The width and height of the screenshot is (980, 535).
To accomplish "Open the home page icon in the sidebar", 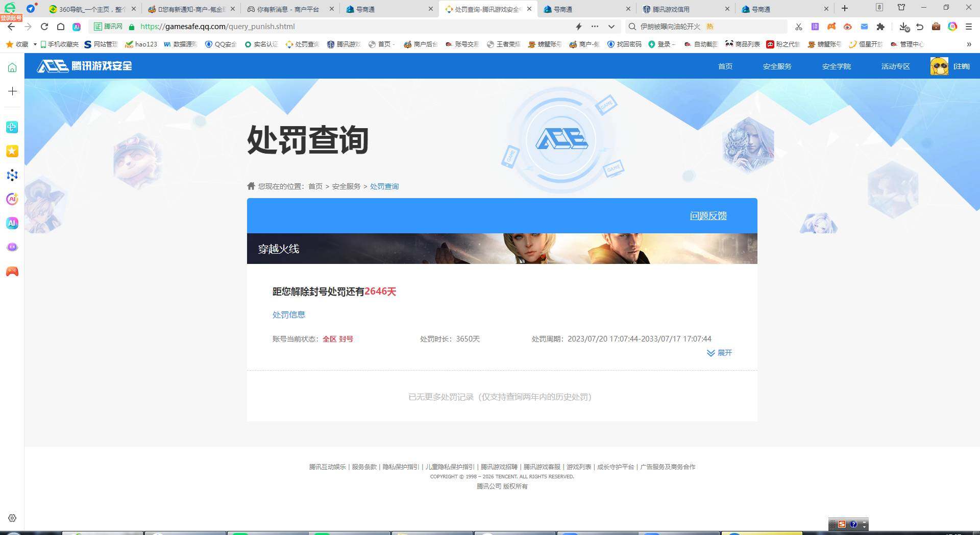I will pyautogui.click(x=12, y=66).
